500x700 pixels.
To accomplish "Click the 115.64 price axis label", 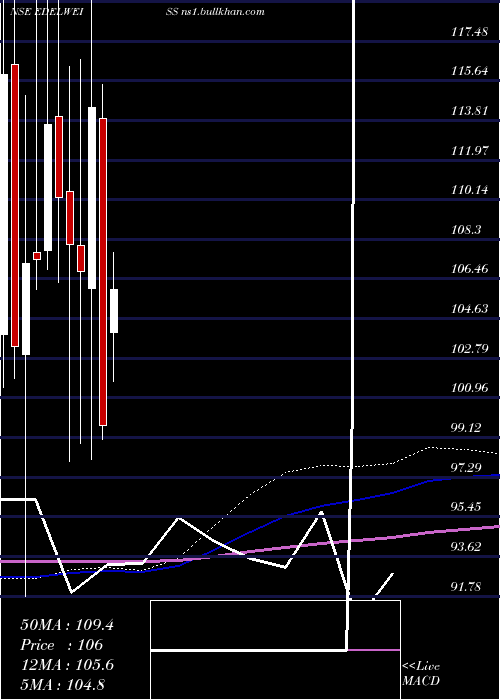I will click(x=469, y=71).
